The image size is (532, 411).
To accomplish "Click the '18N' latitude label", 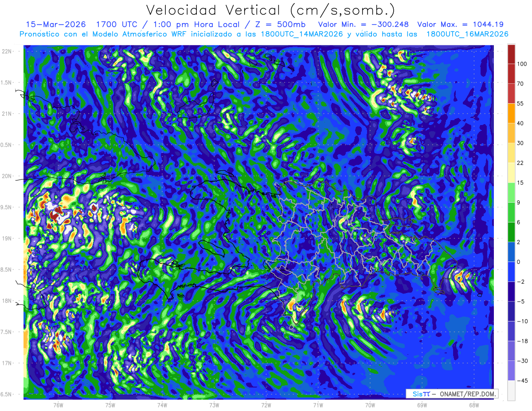I will click(x=7, y=301).
